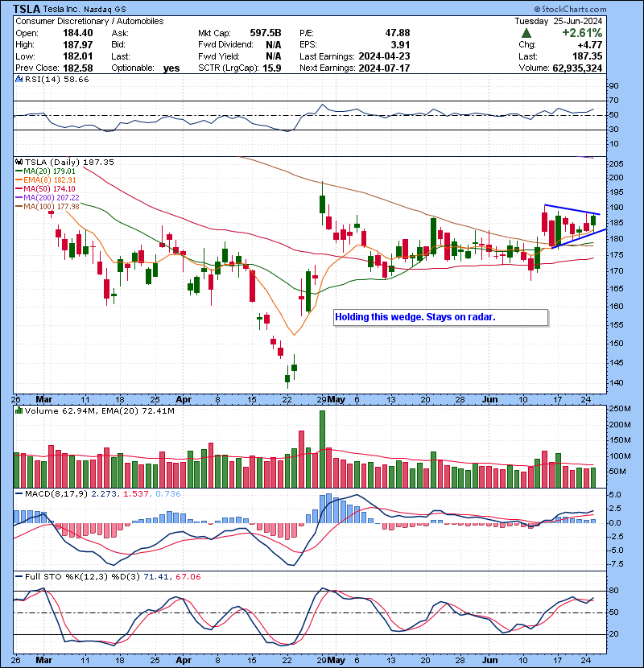Screen dimensions: 644x668
Task: Click the stochastic %D value 67.06
Action: tap(188, 577)
